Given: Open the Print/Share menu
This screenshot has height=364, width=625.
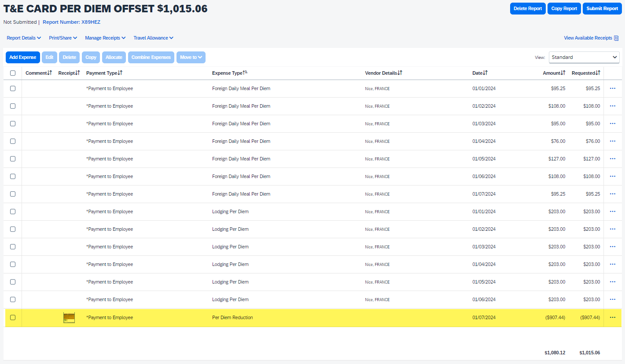Looking at the screenshot, I should (x=63, y=38).
